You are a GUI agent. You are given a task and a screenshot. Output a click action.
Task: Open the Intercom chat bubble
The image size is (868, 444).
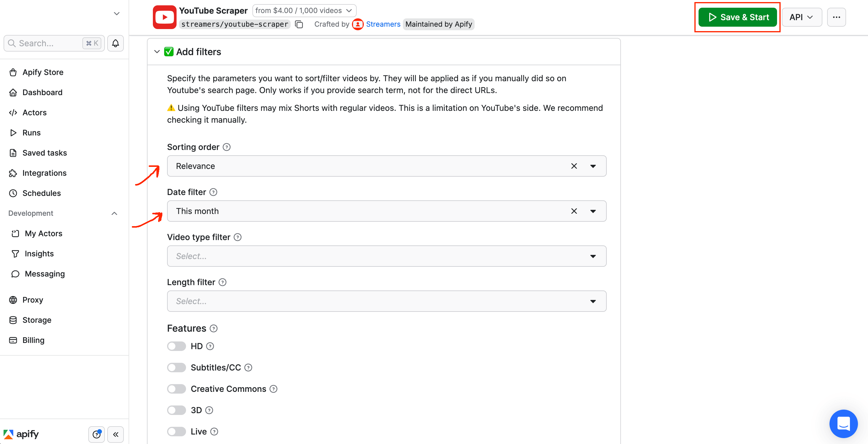[843, 424]
